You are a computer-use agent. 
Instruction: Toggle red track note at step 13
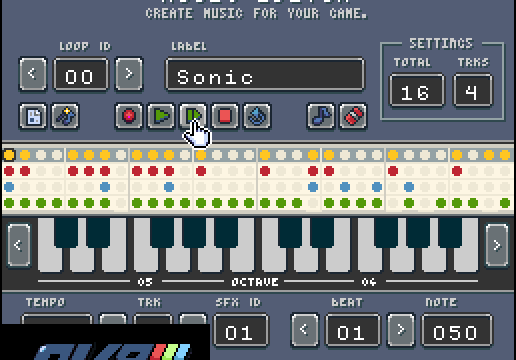click(201, 171)
